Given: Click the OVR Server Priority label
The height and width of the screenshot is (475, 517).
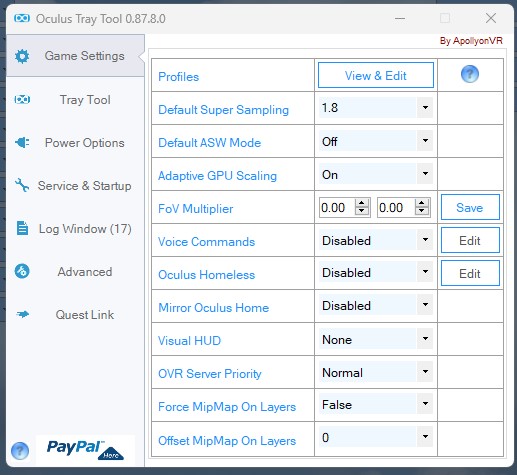Looking at the screenshot, I should click(x=210, y=374).
